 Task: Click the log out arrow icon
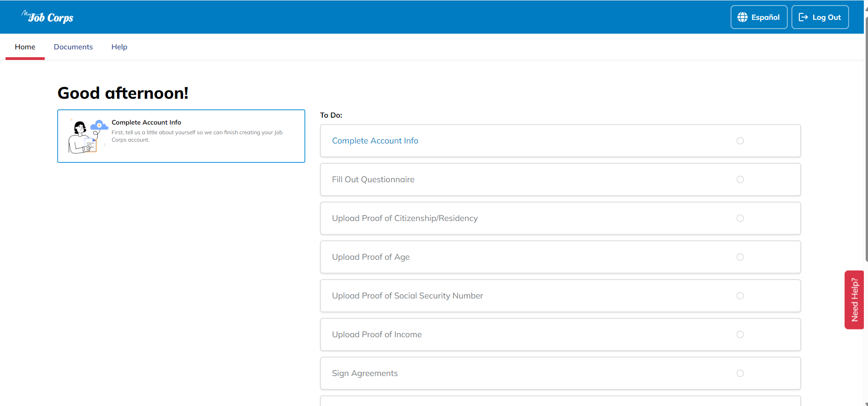tap(803, 17)
